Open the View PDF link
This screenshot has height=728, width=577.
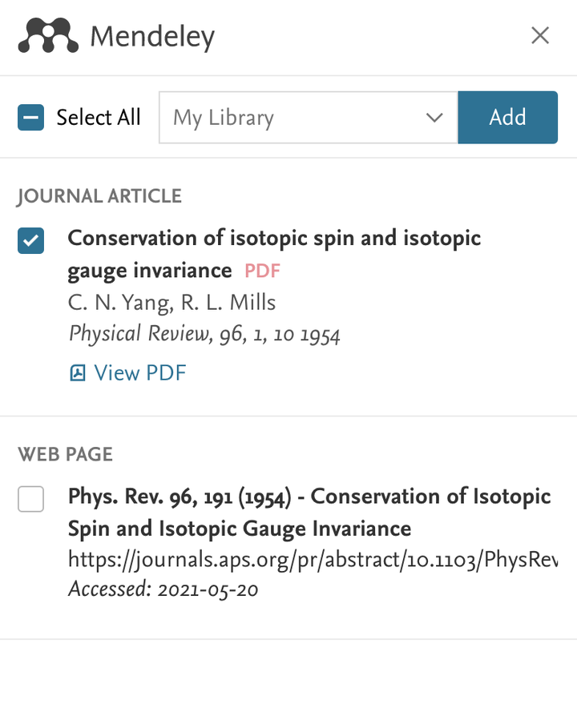(139, 372)
